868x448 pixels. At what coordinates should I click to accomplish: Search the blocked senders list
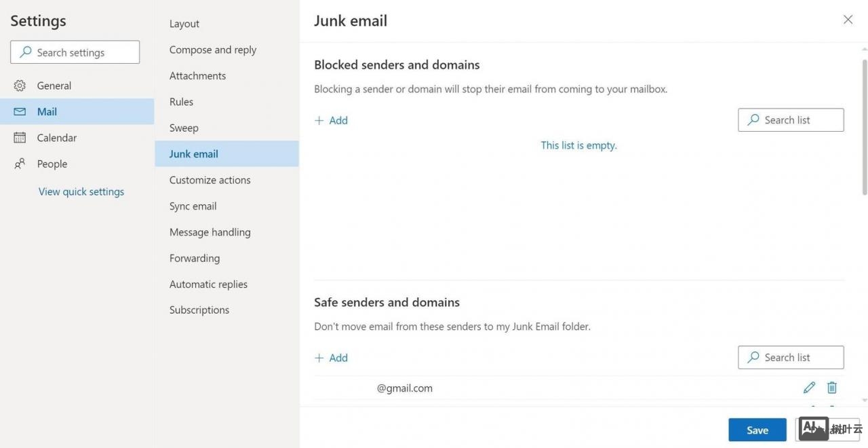coord(791,120)
